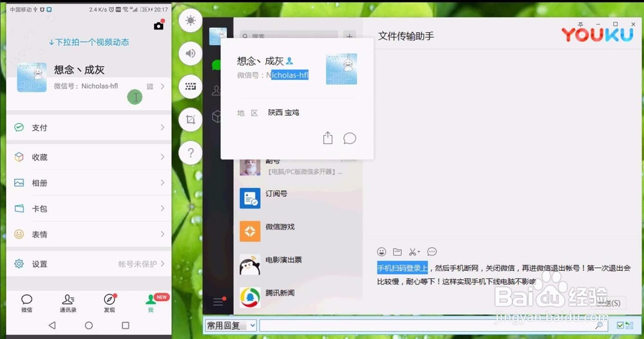This screenshot has height=339, width=644.
Task: Expand the chevron next to 支付
Action: click(163, 127)
